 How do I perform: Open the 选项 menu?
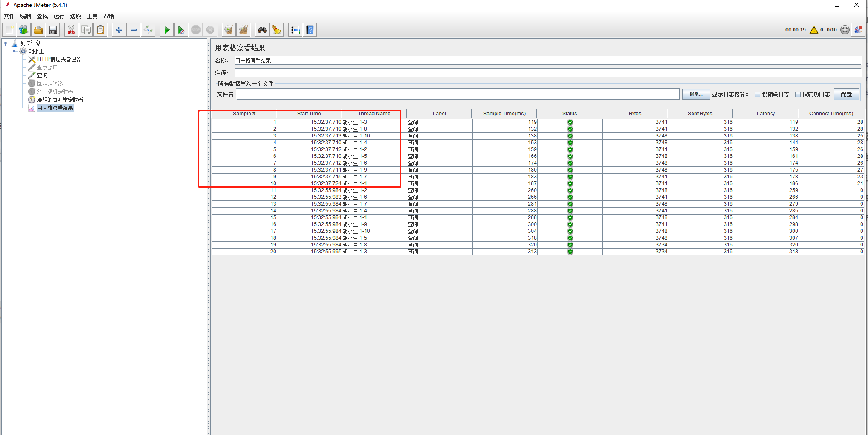tap(76, 16)
